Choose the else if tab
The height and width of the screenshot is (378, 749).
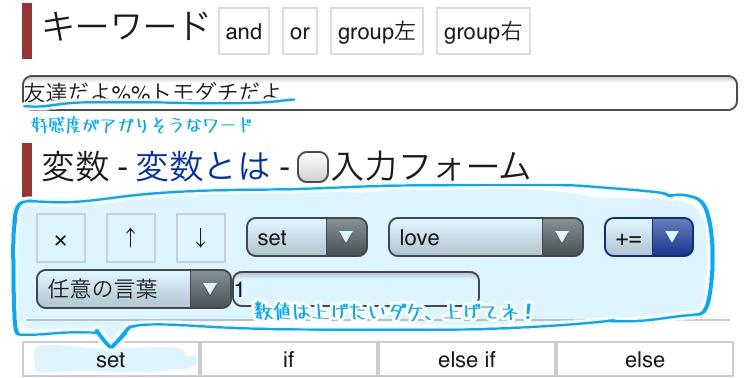point(467,359)
